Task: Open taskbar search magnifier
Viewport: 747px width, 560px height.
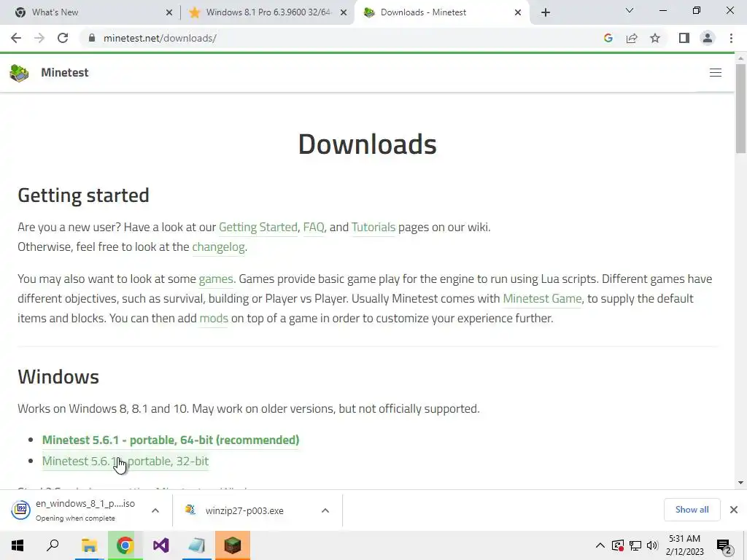Action: (53, 545)
